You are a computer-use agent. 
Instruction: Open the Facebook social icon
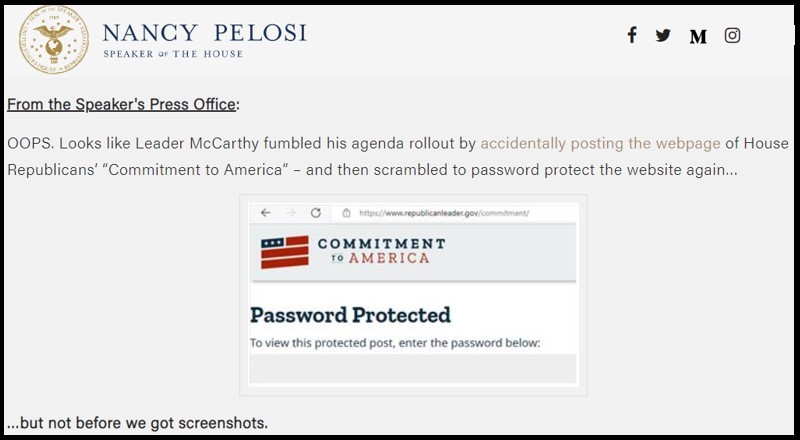click(x=632, y=36)
